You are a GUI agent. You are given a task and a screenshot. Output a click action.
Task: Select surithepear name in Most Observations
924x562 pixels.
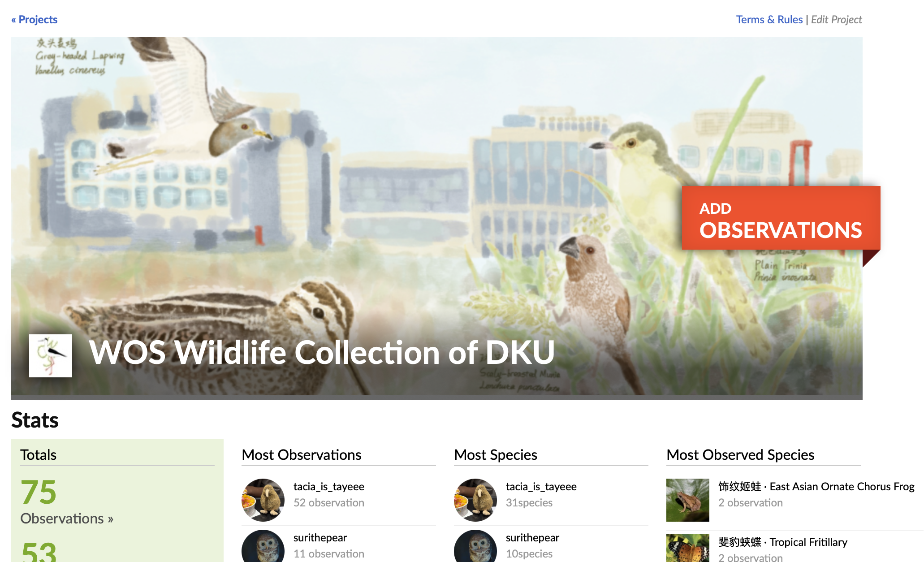320,537
